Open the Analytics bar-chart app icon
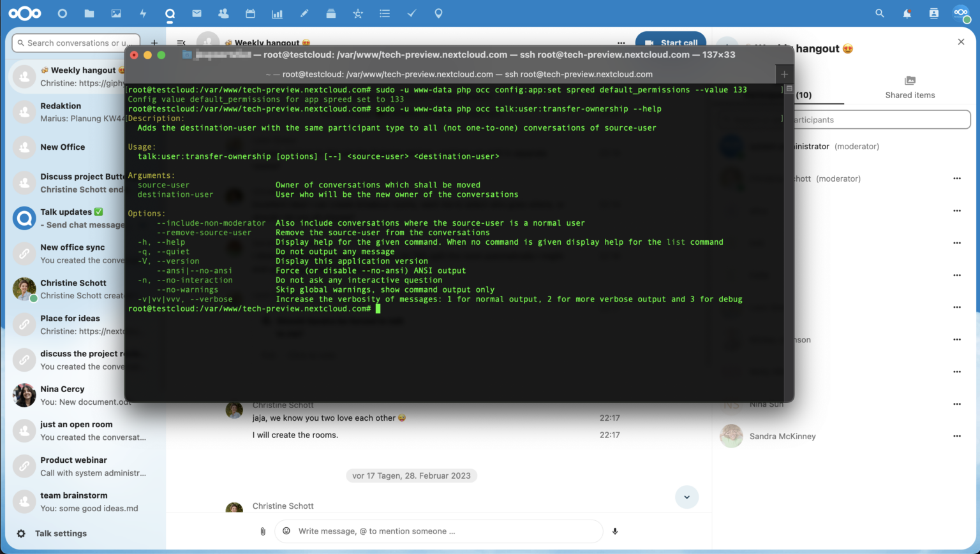 277,13
